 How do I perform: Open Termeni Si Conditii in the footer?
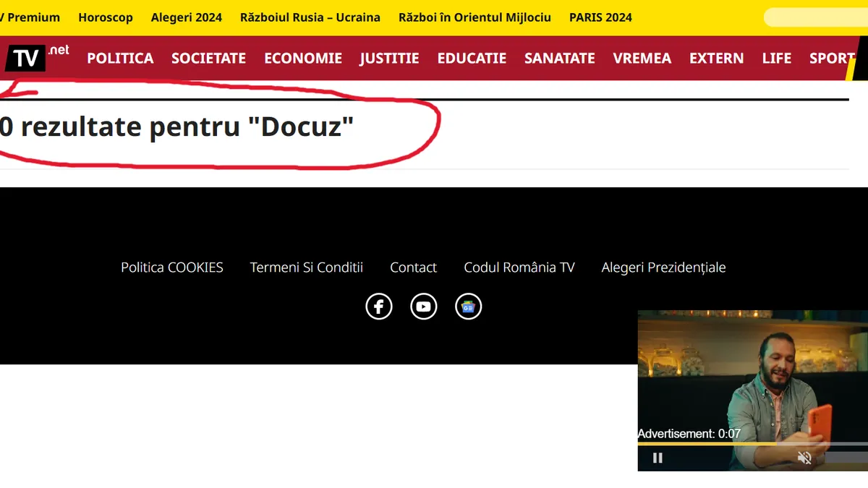[307, 267]
